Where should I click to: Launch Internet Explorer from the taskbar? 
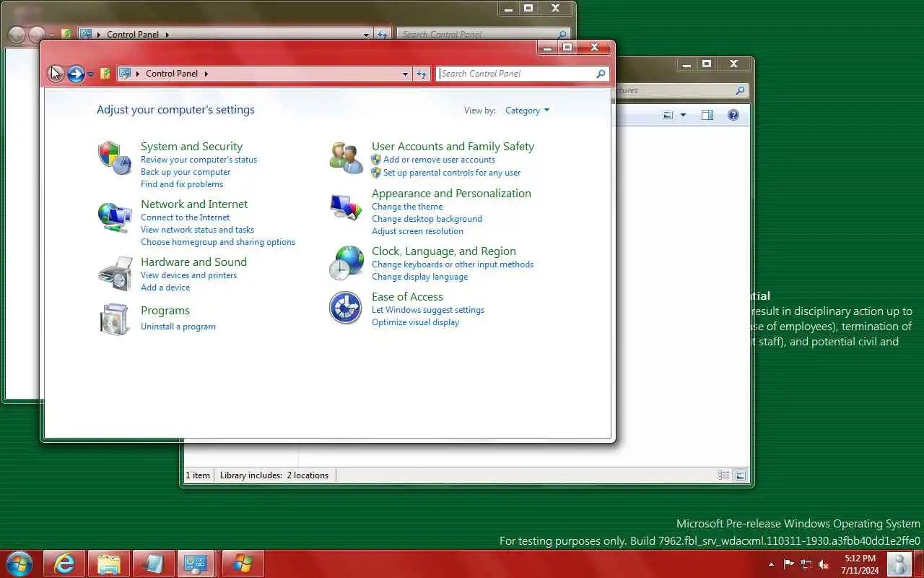(64, 564)
